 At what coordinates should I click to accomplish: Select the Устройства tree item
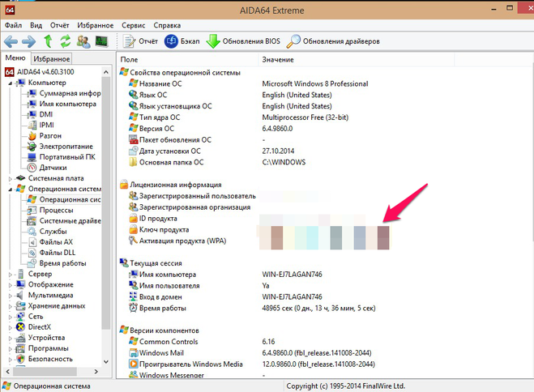tap(41, 338)
